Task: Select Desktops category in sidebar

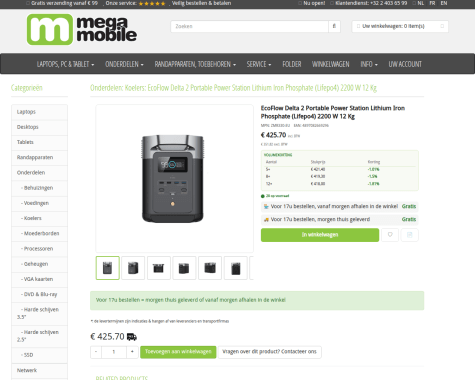Action: [x=39, y=127]
